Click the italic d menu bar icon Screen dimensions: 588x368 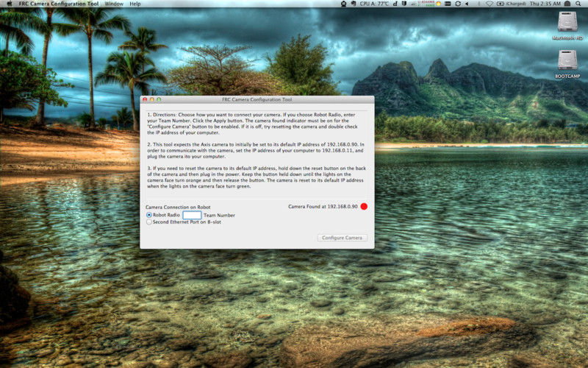point(395,4)
